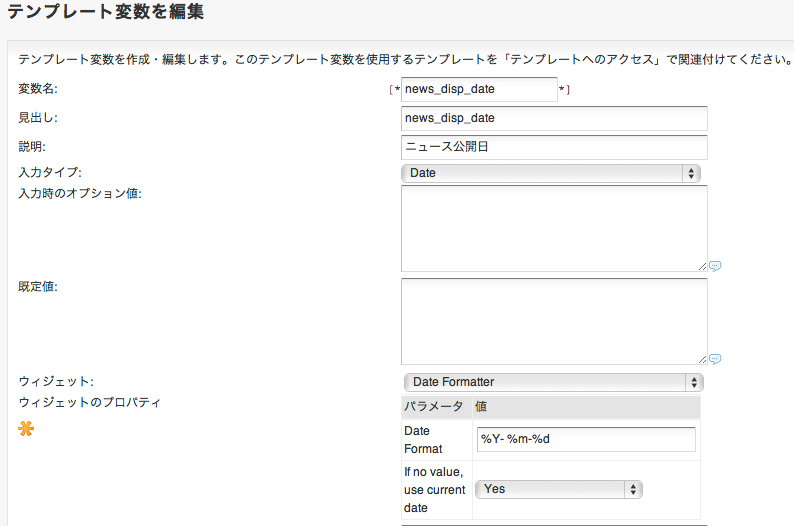Click 'If no value, use current date' label

[434, 489]
